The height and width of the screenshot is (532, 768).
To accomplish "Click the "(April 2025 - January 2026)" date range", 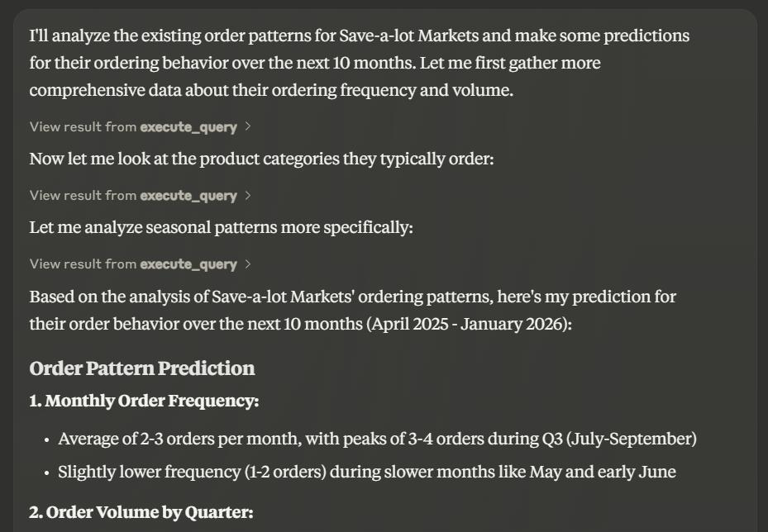I will click(470, 324).
